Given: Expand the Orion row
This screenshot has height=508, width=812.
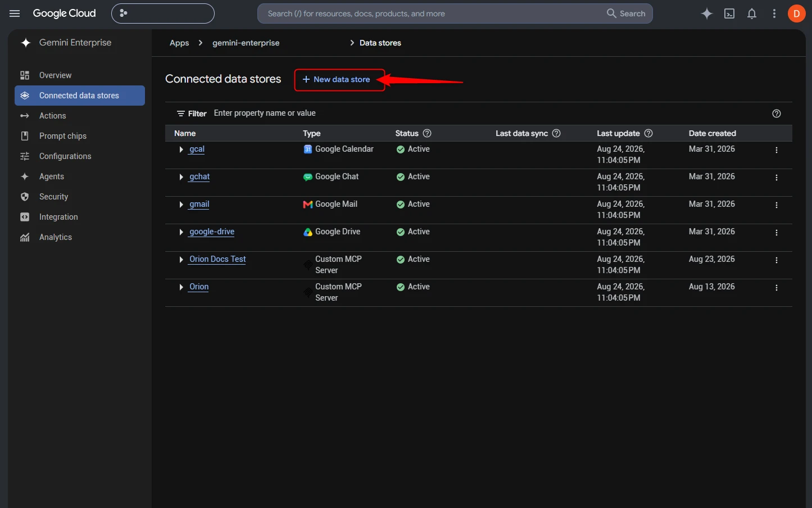Looking at the screenshot, I should coord(181,287).
